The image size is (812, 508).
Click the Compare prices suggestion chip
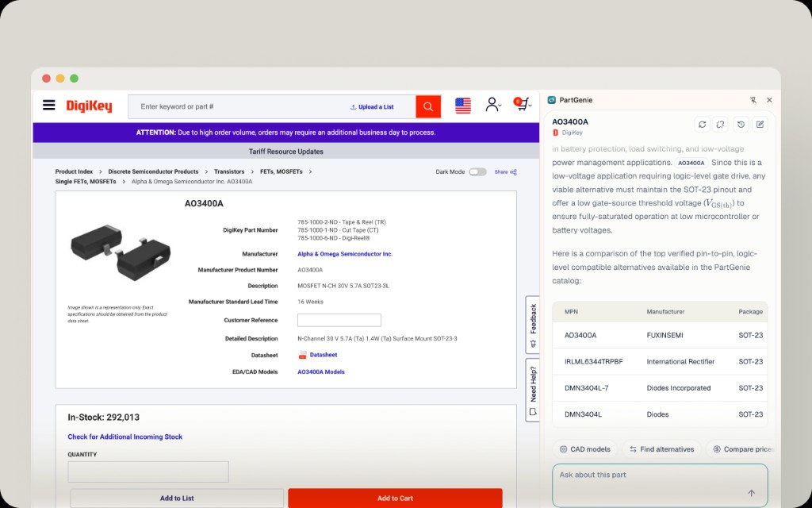click(741, 449)
